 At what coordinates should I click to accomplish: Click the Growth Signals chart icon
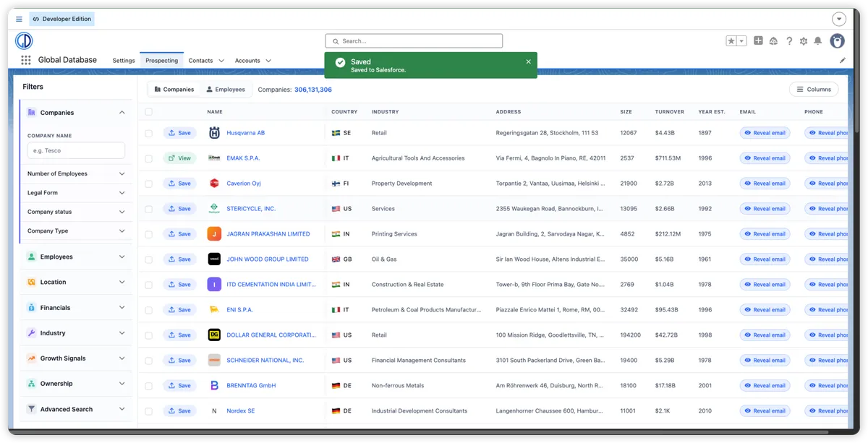click(x=32, y=358)
